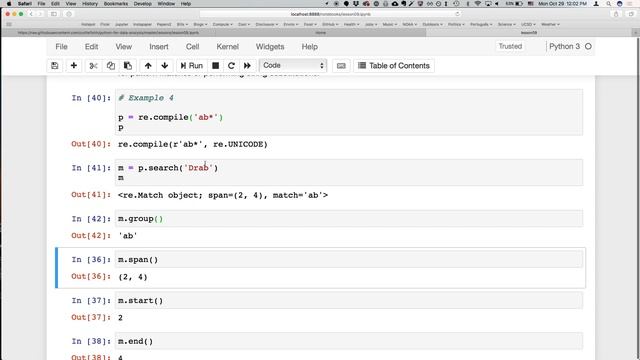The image size is (640, 360).
Task: Insert a cell below with the plus icon
Action: 73,66
